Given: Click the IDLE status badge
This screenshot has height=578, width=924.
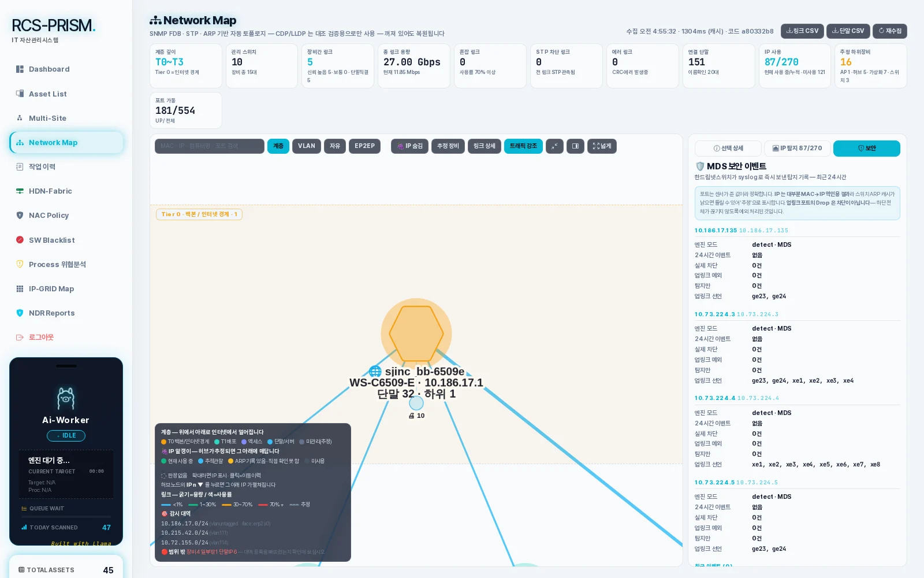Looking at the screenshot, I should click(x=66, y=436).
